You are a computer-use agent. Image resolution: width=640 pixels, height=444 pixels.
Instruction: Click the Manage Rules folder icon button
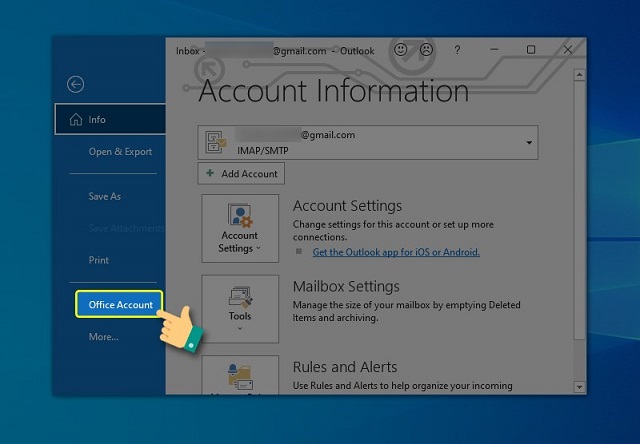tap(240, 375)
